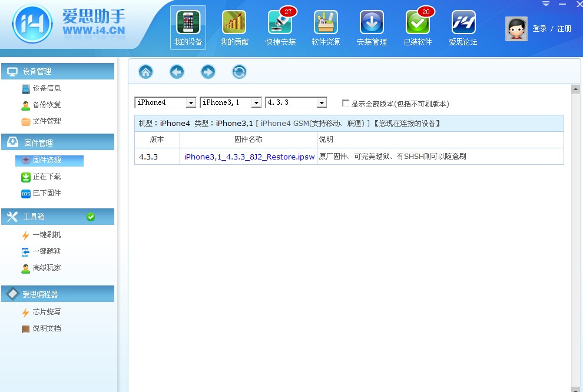Open 我的设备 (My Device) section
This screenshot has width=583, height=392.
[x=188, y=28]
